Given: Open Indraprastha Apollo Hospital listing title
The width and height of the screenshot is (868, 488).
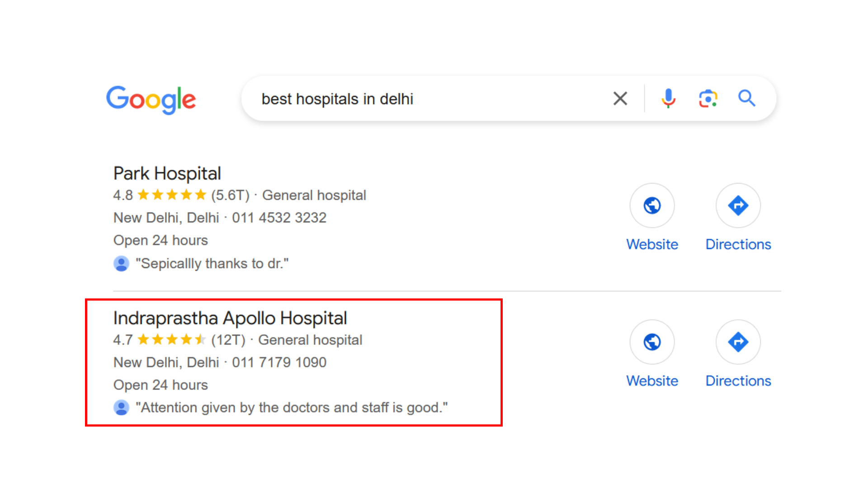Looking at the screenshot, I should pyautogui.click(x=230, y=318).
